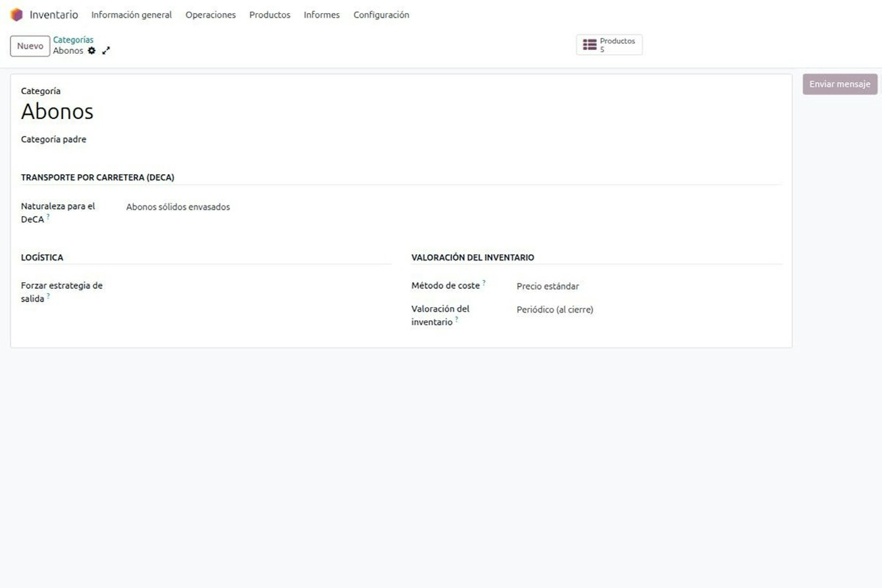Show help tooltip for Método de coste
Viewport: 882px width, 588px height.
484,283
